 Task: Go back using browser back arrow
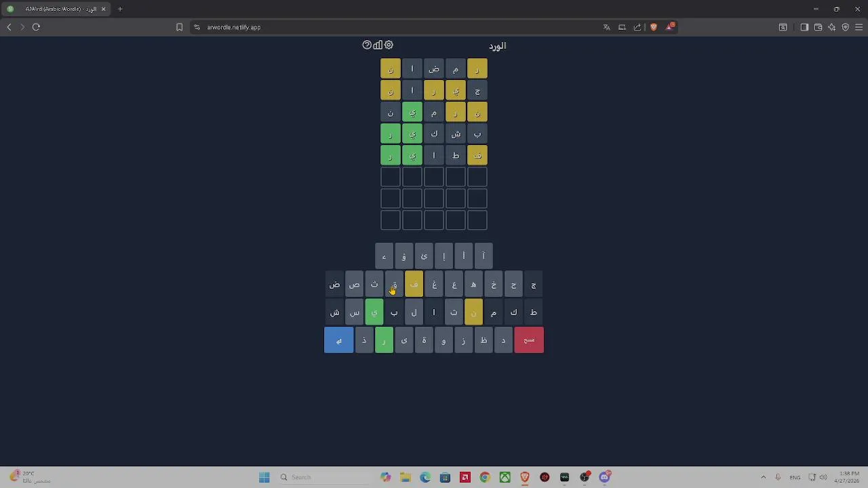(x=9, y=27)
